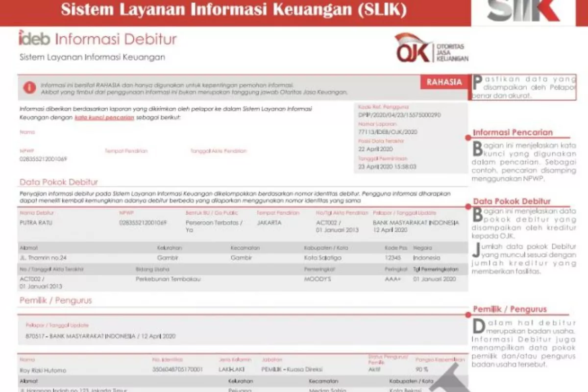Select "BANK MASYARAKAT INDONESIA" under Pelapor / Tanggal Update column
Viewport: 588px width, 392px height.
(416, 222)
